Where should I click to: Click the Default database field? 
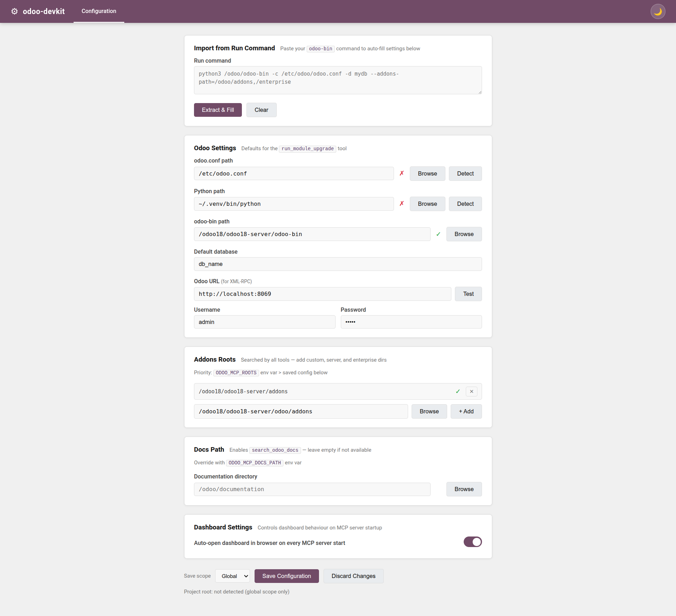pos(338,264)
